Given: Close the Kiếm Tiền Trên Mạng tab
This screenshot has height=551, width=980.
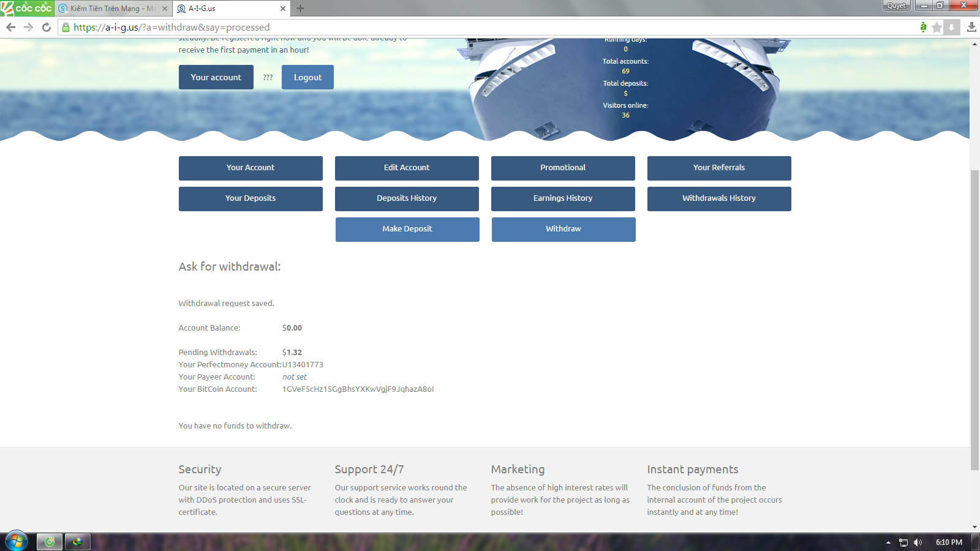Looking at the screenshot, I should 164,9.
